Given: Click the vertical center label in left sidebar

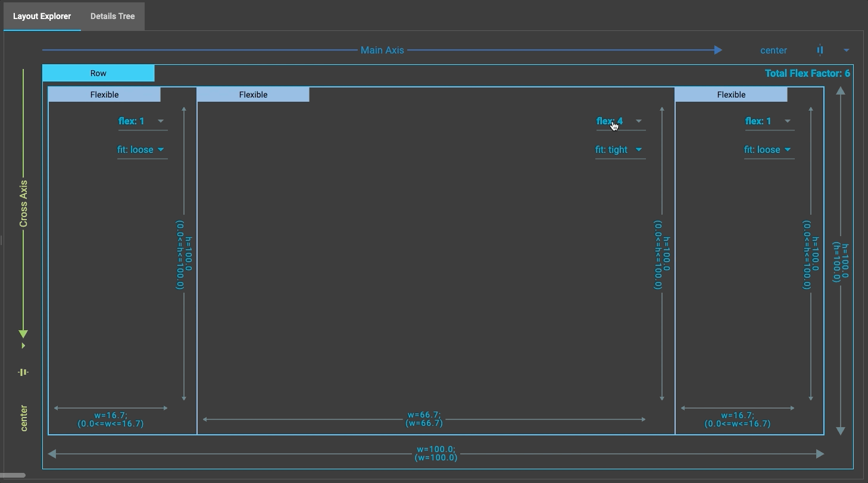Looking at the screenshot, I should pyautogui.click(x=23, y=416).
